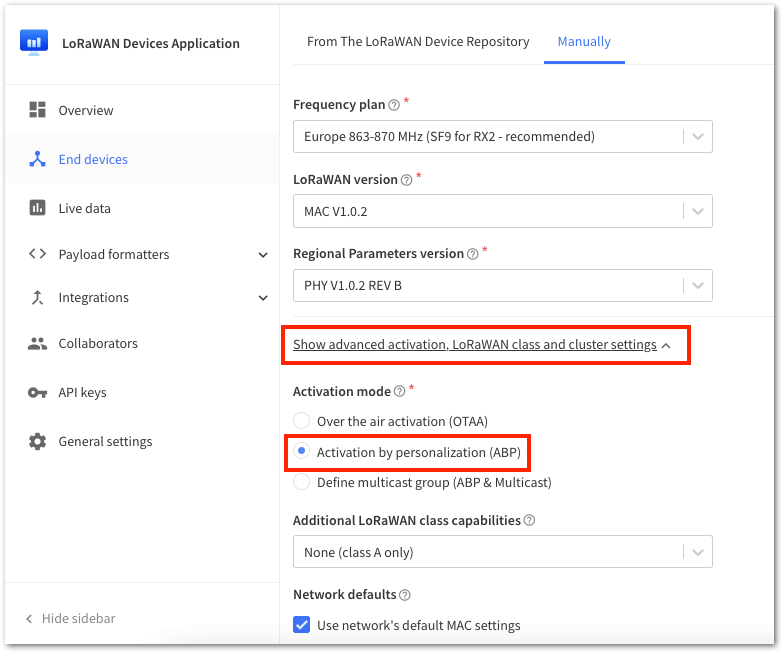
Task: Click the API keys key icon
Action: click(37, 393)
